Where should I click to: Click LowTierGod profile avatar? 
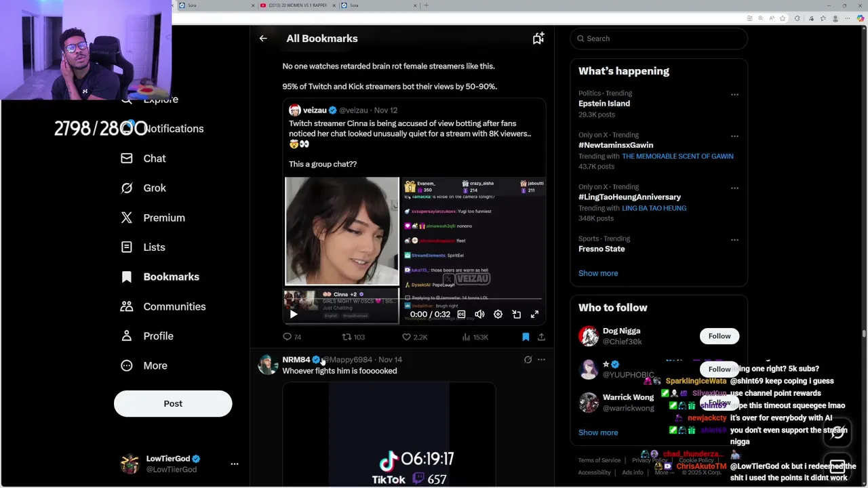point(130,464)
